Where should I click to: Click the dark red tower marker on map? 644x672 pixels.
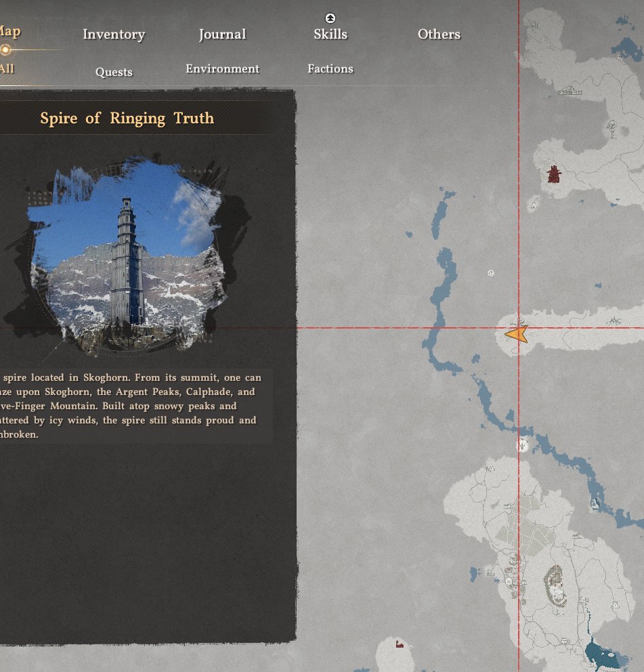pos(554,174)
